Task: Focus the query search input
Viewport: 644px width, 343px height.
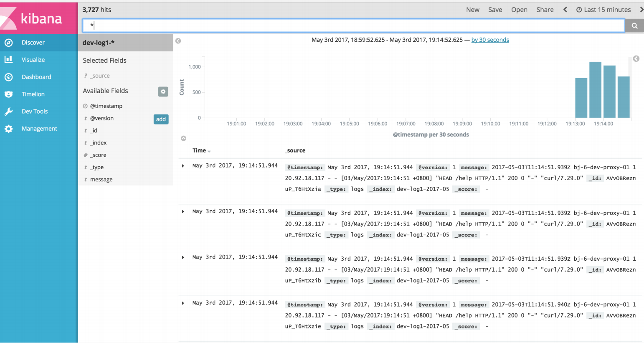Action: (x=353, y=26)
